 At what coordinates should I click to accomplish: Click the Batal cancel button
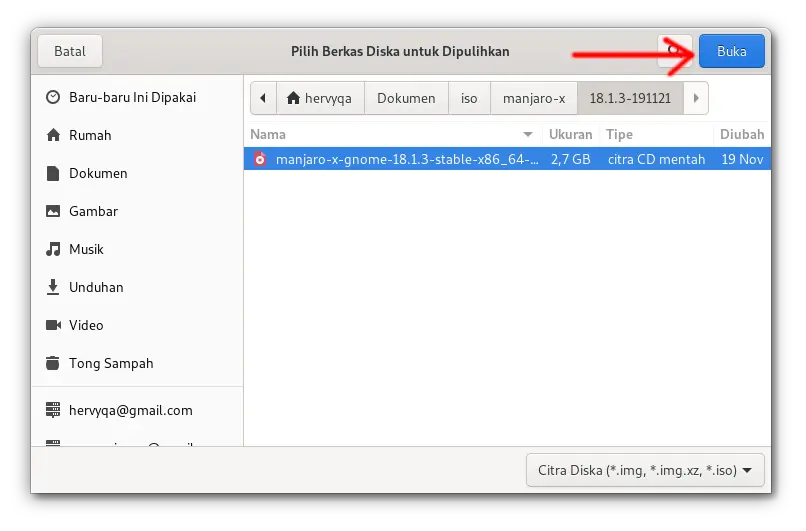coord(70,51)
